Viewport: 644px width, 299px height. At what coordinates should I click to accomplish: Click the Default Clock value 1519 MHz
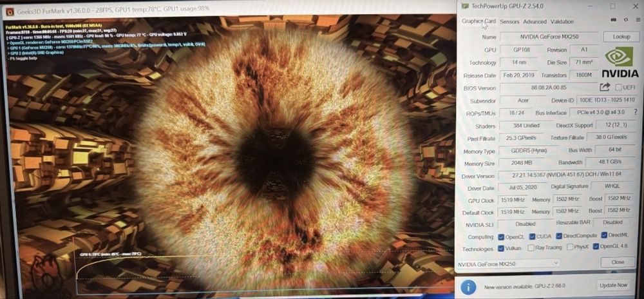(513, 212)
